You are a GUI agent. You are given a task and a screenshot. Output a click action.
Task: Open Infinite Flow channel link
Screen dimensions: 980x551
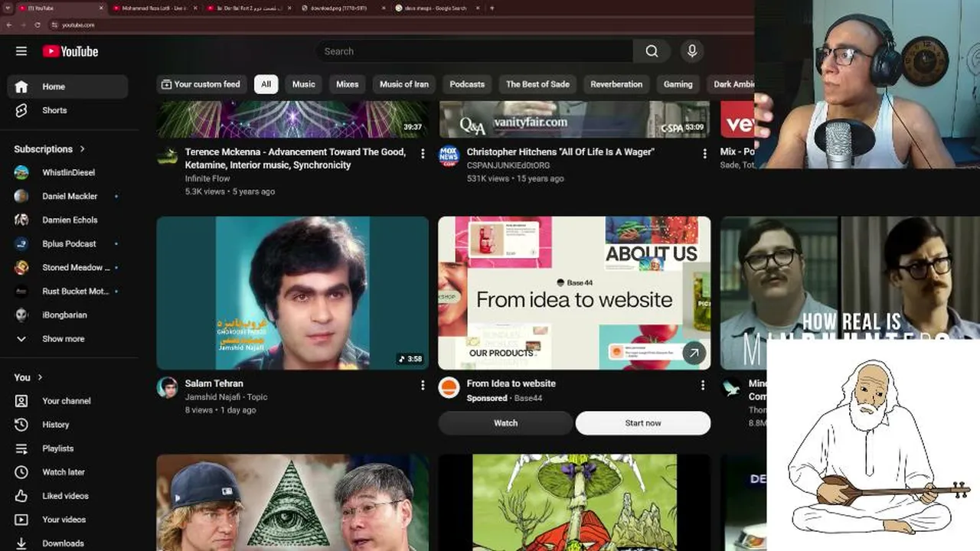(x=207, y=178)
